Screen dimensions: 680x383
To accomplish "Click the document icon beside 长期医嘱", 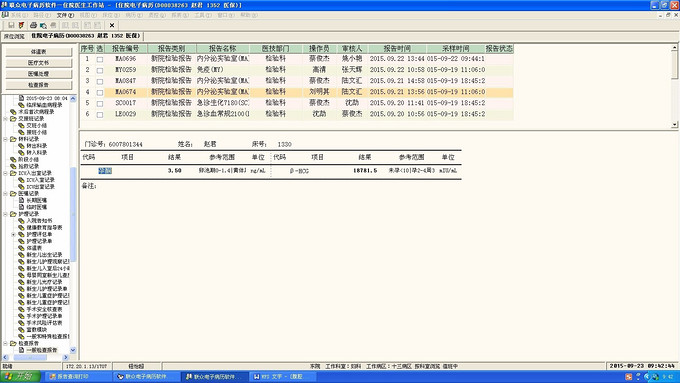I will coord(21,200).
